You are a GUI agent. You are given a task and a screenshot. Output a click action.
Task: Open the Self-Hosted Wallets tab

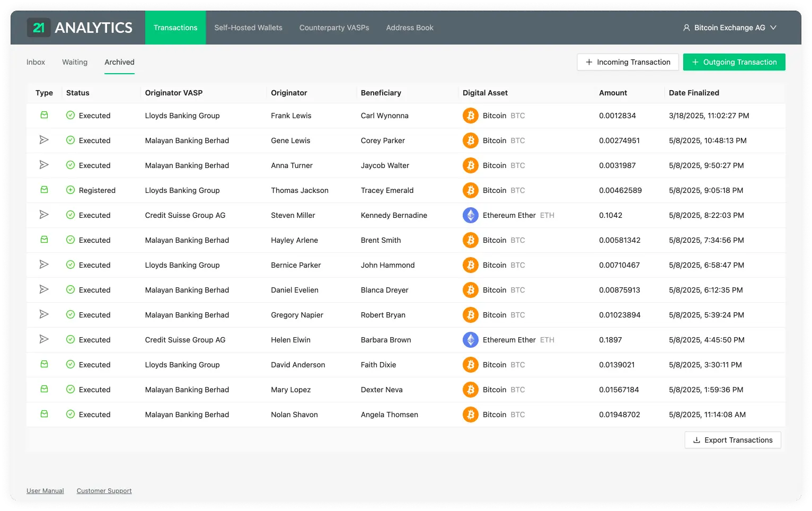click(x=248, y=28)
